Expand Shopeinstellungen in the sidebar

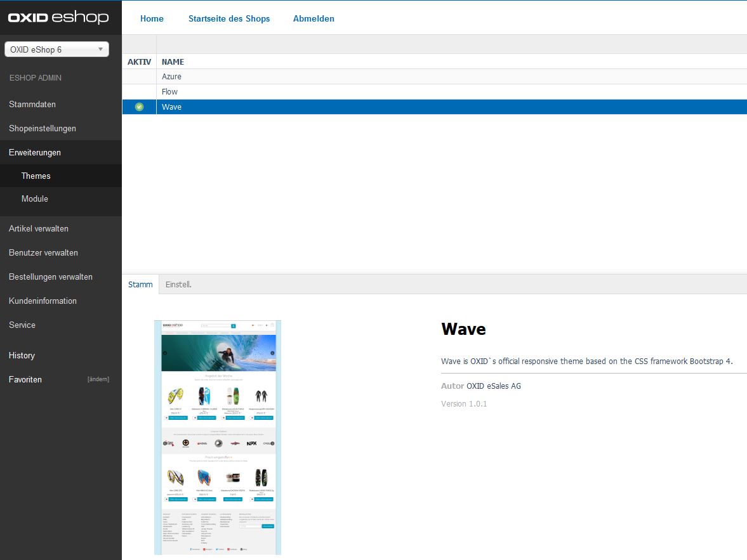coord(43,128)
